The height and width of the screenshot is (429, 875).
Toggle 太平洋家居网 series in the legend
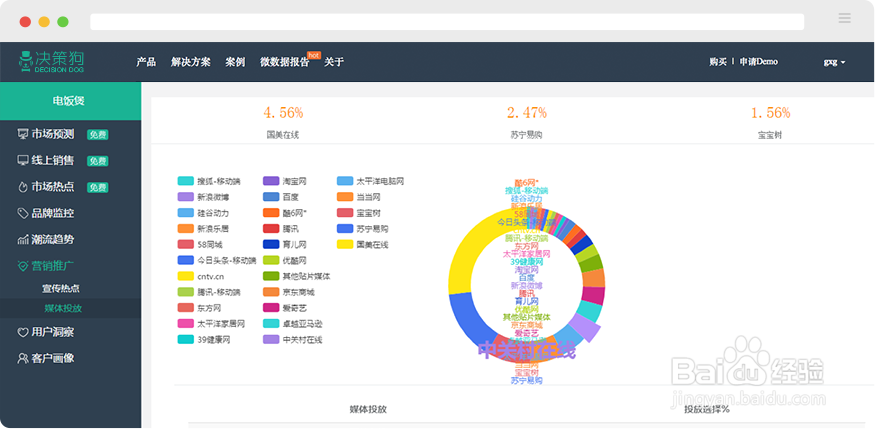(x=211, y=324)
